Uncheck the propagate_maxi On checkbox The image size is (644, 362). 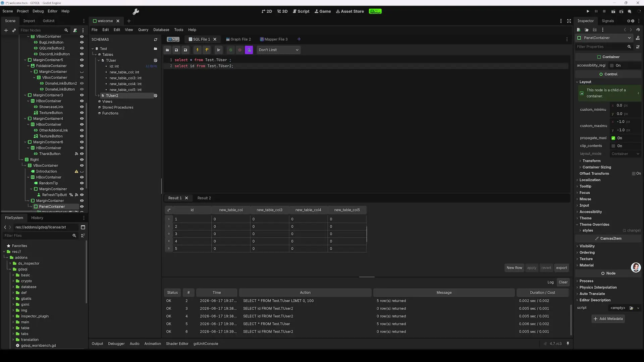[x=613, y=138]
